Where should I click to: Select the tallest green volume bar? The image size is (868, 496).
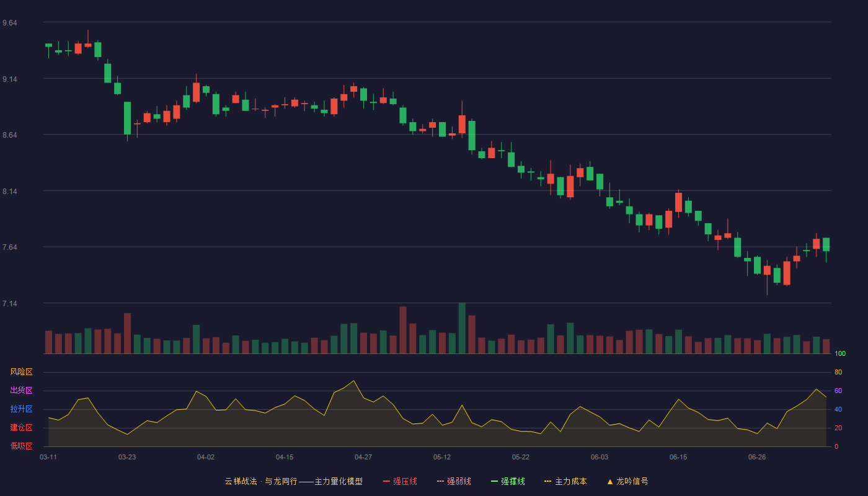462,329
